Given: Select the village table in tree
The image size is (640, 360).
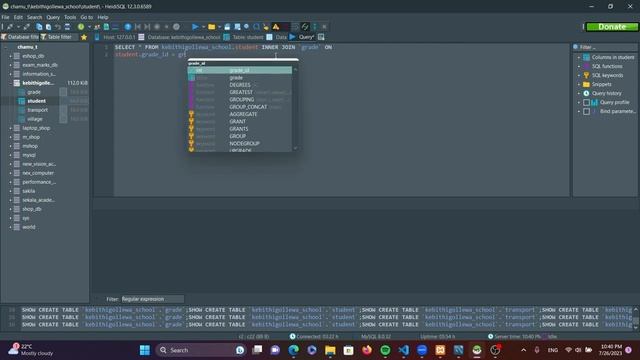Looking at the screenshot, I should (35, 119).
